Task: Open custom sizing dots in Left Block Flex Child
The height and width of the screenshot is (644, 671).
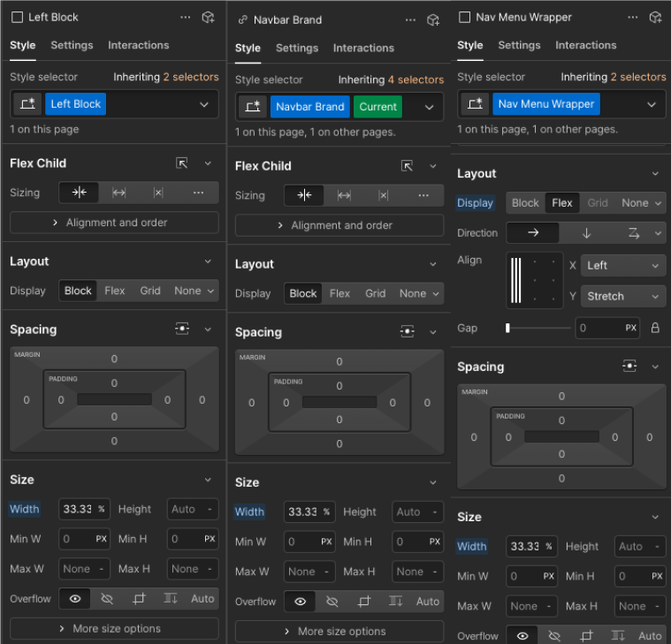Action: (198, 193)
